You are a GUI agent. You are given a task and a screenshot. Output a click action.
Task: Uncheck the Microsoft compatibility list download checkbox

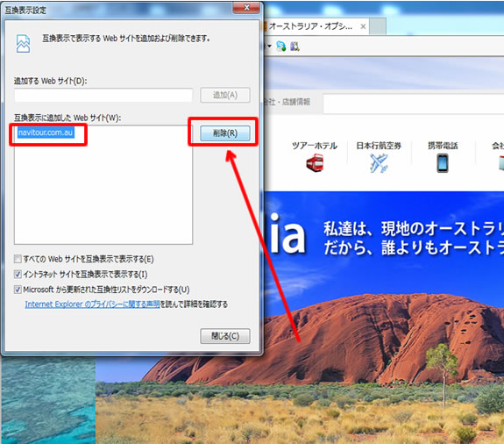coord(18,290)
